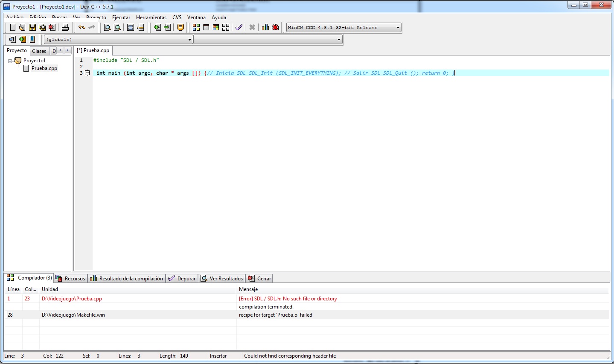Viewport: 614px width, 364px height.
Task: Open the Proyecto menu
Action: (96, 17)
